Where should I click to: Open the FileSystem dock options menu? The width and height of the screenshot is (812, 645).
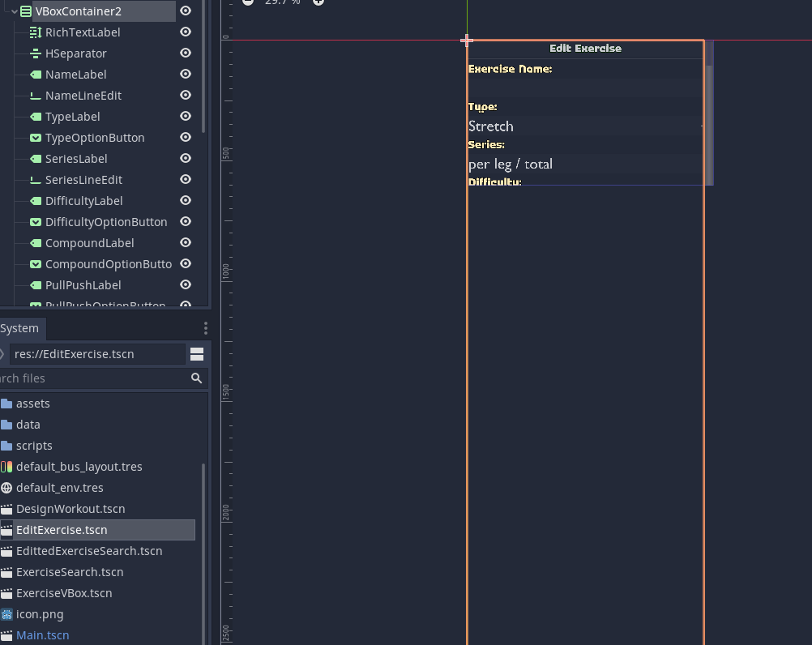click(x=205, y=327)
